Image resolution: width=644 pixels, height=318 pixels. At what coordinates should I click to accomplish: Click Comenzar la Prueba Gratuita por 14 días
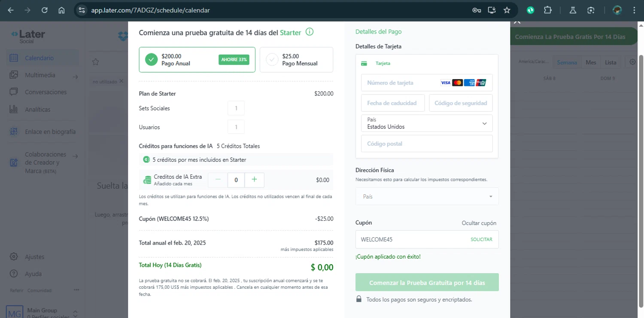[427, 282]
